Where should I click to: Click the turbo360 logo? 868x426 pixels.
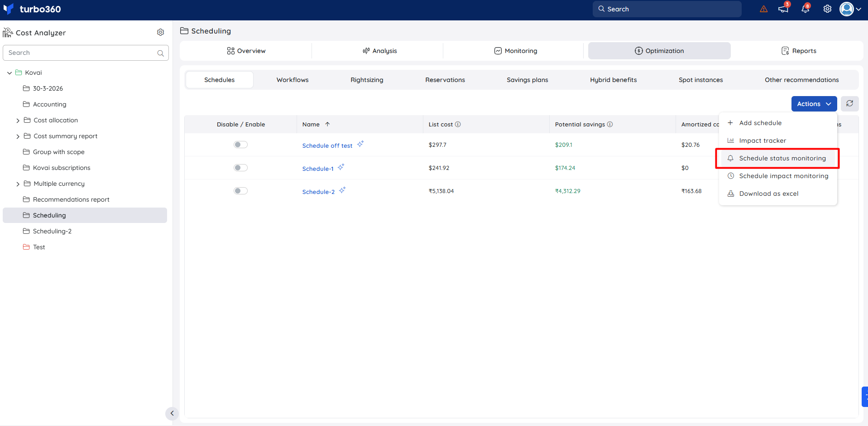click(x=32, y=9)
